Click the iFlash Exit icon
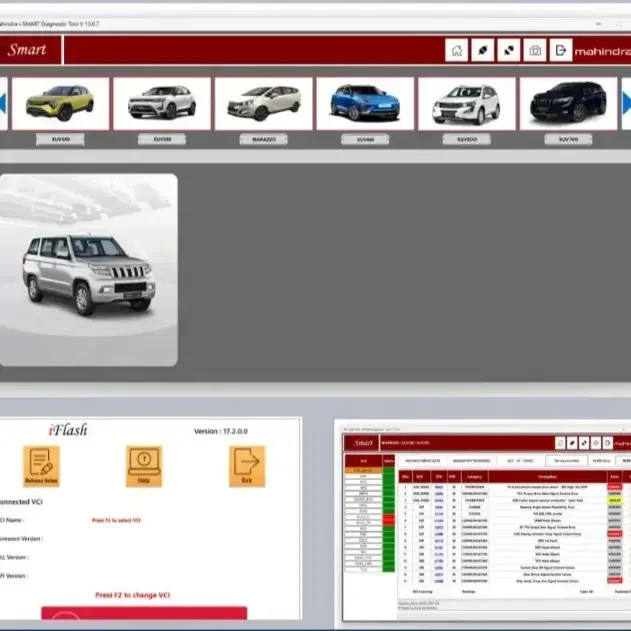The image size is (631, 631). click(247, 466)
